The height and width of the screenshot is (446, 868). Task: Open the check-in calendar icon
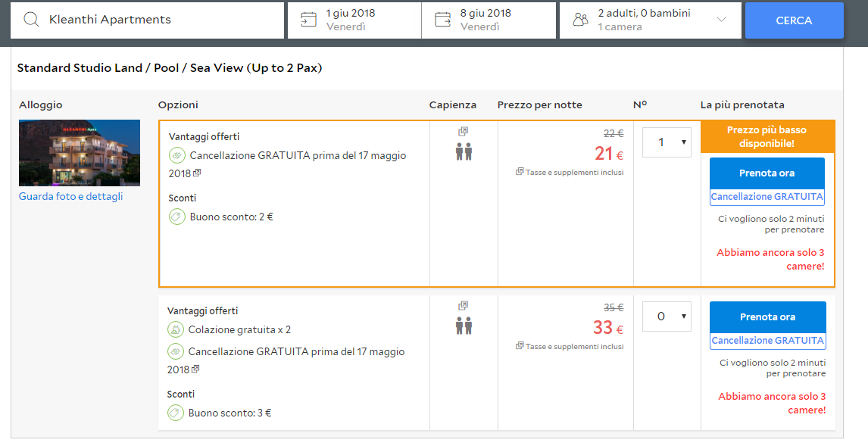click(x=308, y=20)
